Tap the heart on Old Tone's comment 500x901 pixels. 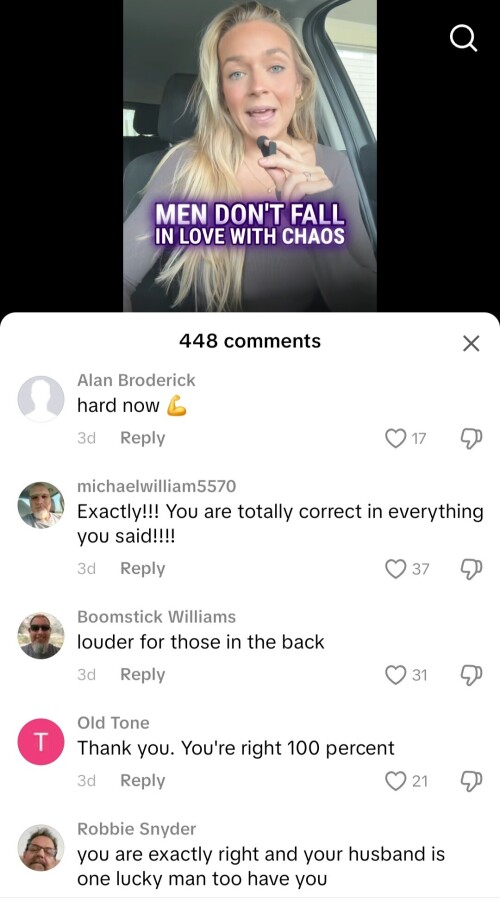click(395, 781)
